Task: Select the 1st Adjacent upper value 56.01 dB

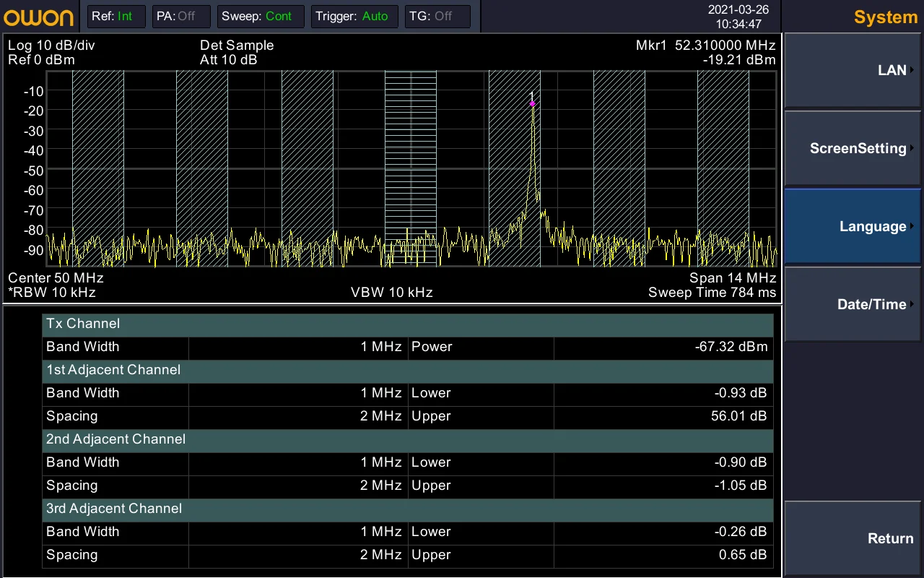Action: point(738,416)
